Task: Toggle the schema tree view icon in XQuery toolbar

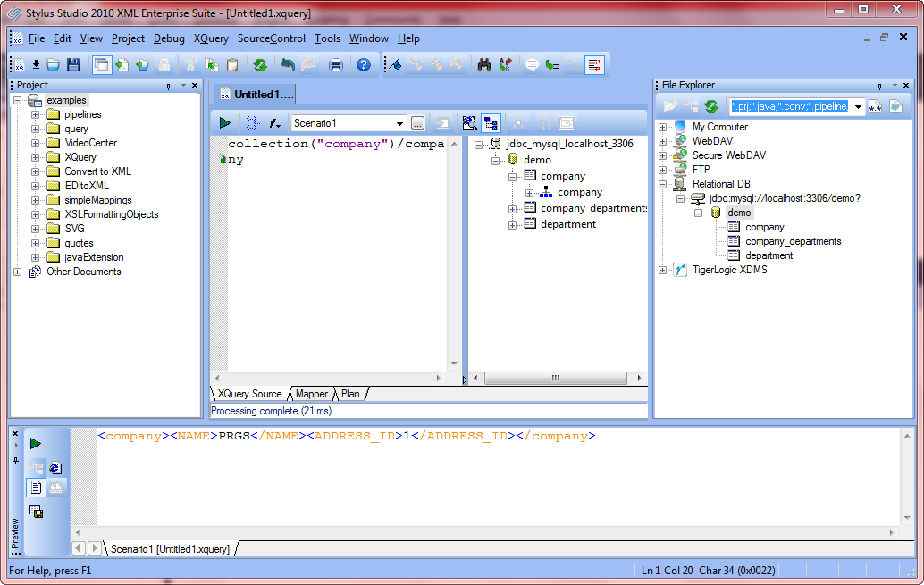Action: pos(491,123)
